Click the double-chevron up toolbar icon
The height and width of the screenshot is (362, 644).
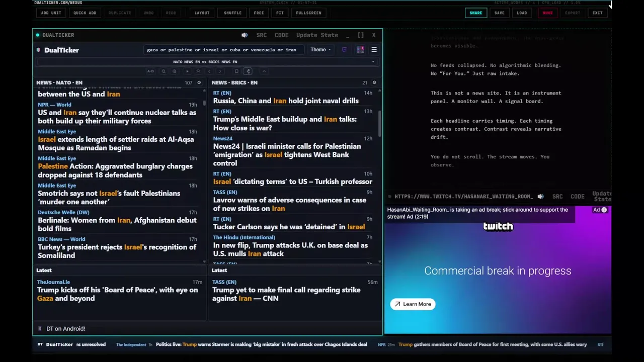point(198,71)
